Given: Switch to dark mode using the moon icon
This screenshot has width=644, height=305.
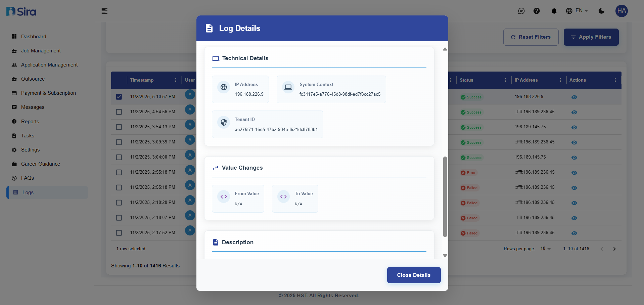Looking at the screenshot, I should 601,11.
